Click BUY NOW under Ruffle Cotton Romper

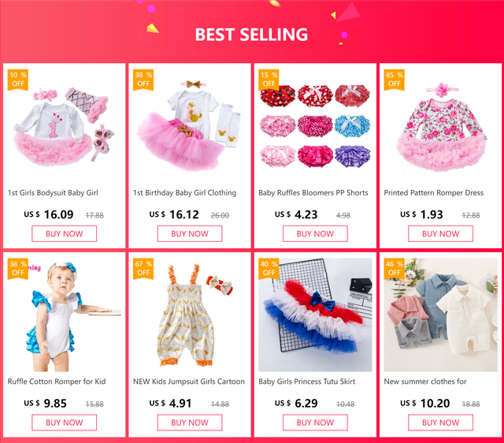click(65, 423)
